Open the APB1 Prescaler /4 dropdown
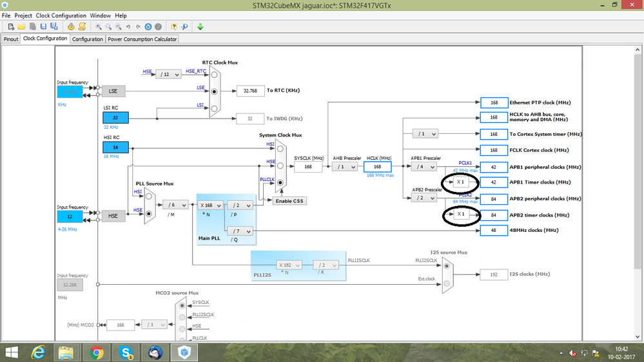The width and height of the screenshot is (644, 362). (424, 167)
